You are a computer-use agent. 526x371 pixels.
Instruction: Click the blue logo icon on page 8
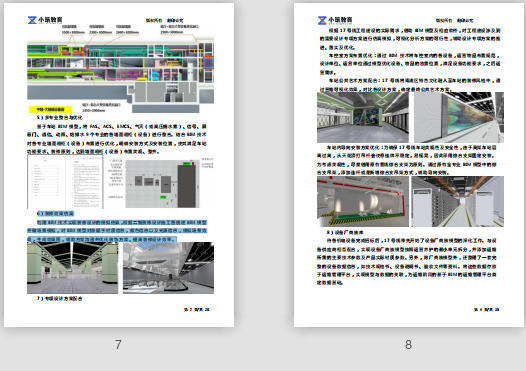pyautogui.click(x=322, y=20)
